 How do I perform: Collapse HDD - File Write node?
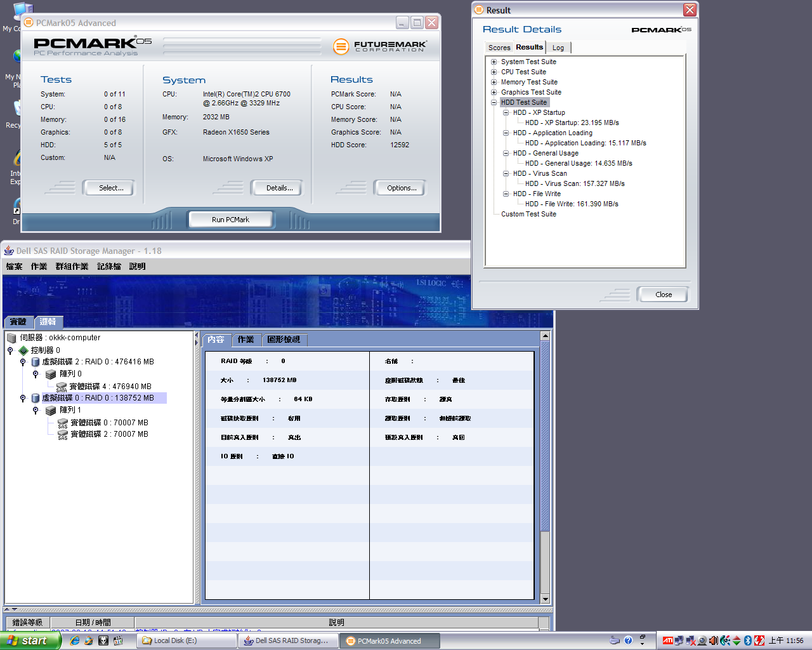506,194
